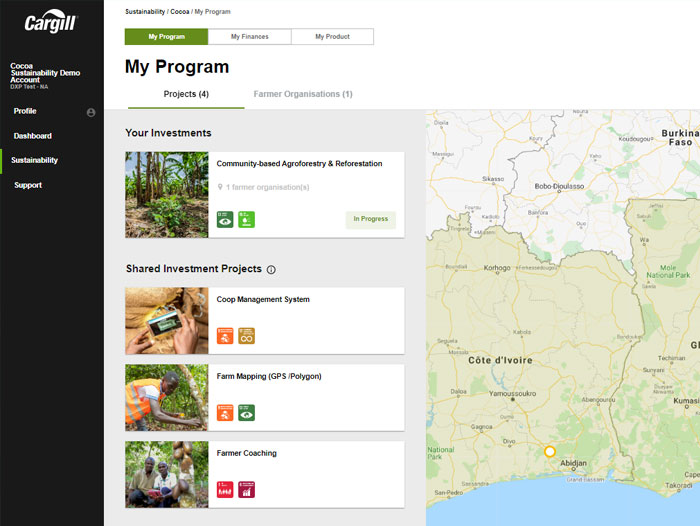Image resolution: width=700 pixels, height=526 pixels.
Task: Click the Sustainability breadcrumb link
Action: pos(145,12)
